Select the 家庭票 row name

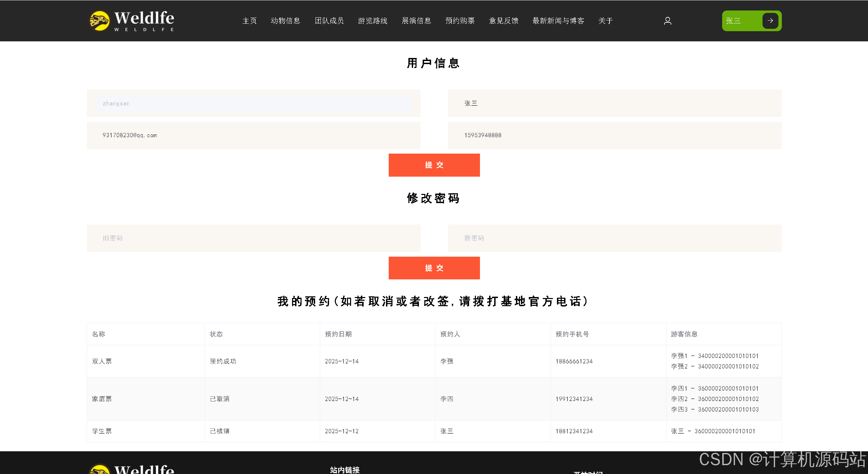point(102,399)
